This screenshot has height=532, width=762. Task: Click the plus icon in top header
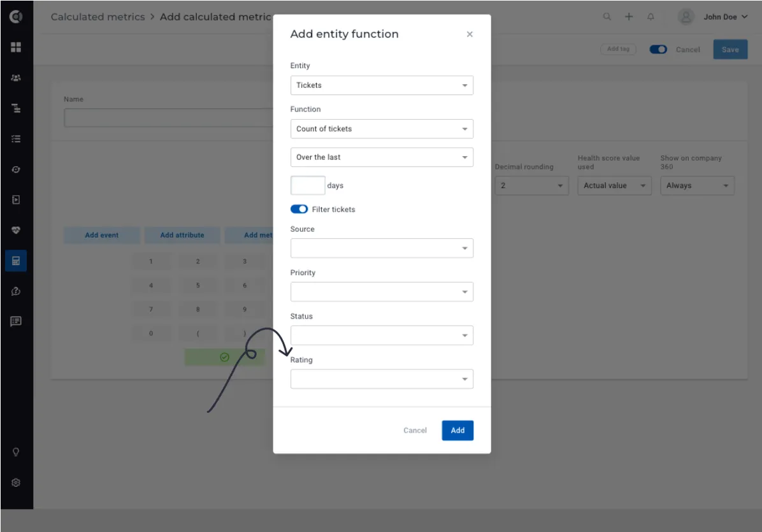pyautogui.click(x=629, y=17)
